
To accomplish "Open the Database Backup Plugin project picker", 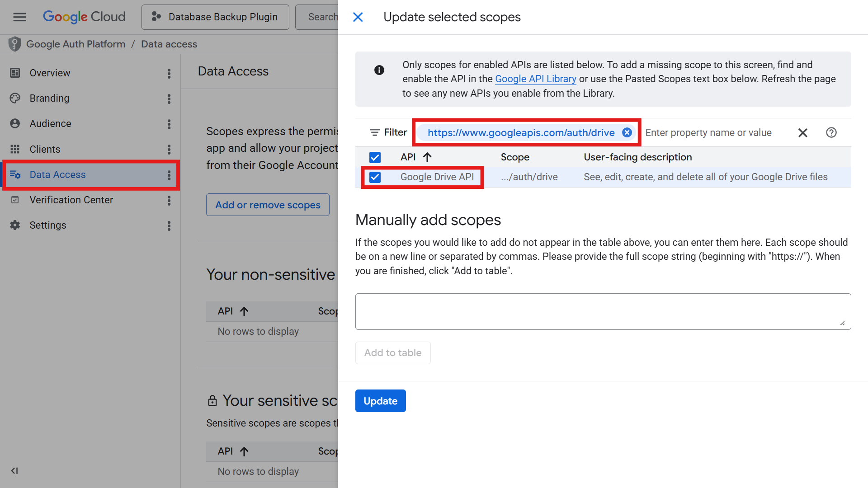I will (x=215, y=17).
